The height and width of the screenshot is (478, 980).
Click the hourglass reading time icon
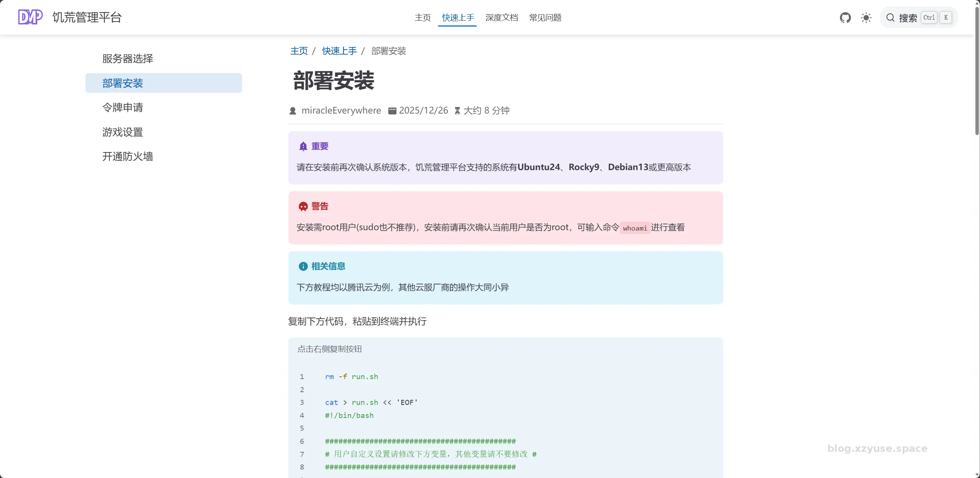(x=457, y=111)
